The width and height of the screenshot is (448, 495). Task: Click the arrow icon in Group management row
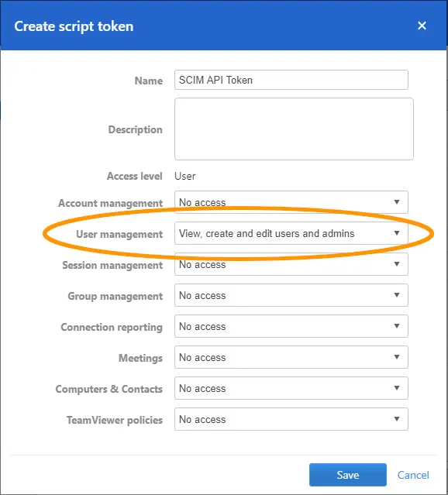point(397,294)
